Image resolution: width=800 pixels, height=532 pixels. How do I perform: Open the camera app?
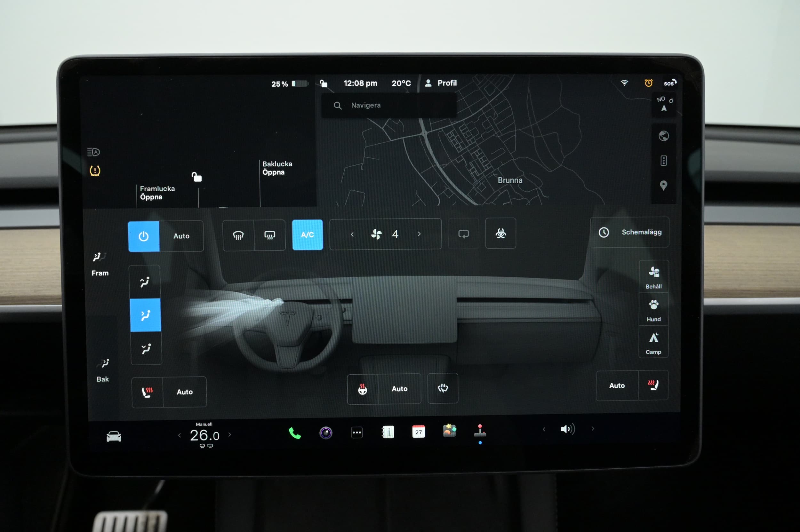coord(326,433)
